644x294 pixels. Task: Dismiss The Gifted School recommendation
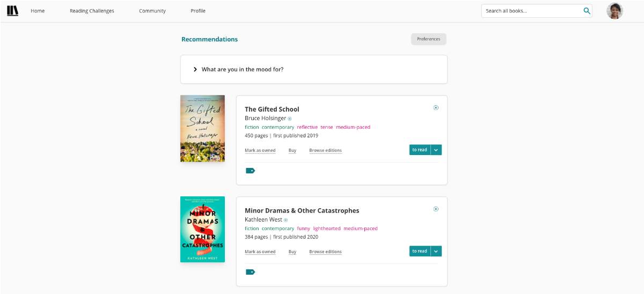(436, 107)
